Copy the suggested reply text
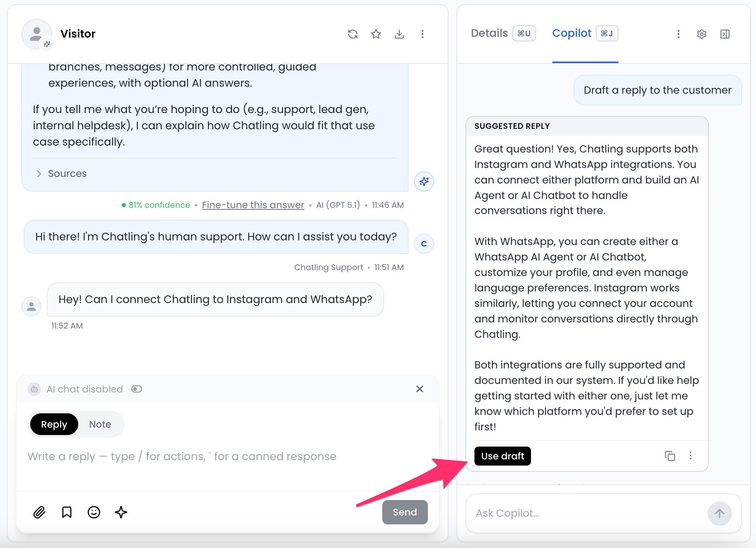This screenshot has height=548, width=756. 670,456
